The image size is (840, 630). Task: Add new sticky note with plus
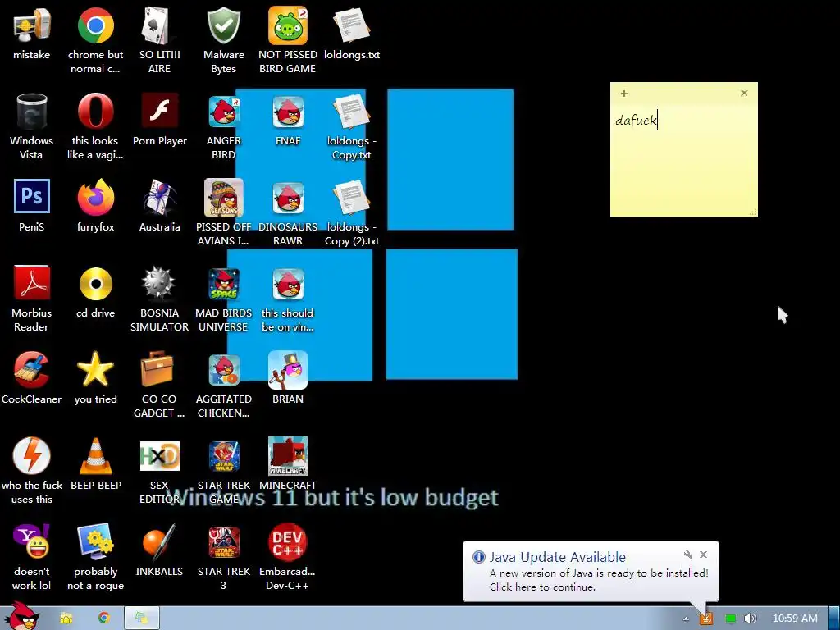point(623,94)
